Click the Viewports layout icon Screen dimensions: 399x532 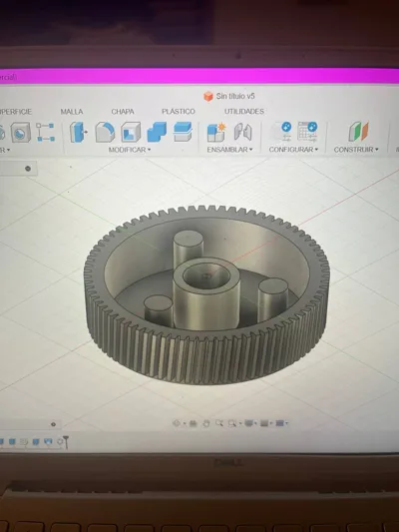coord(279,423)
